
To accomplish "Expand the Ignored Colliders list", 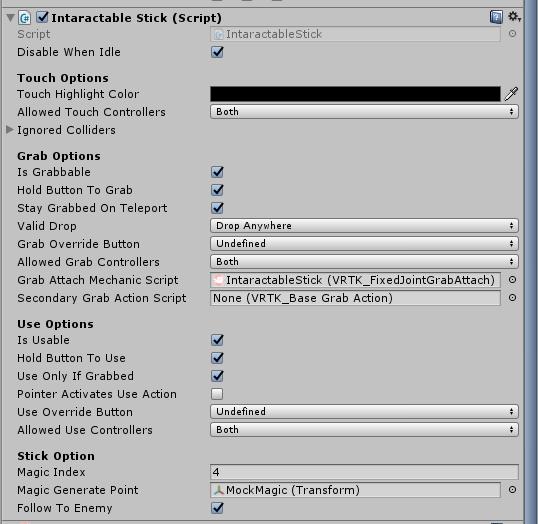I will pyautogui.click(x=10, y=130).
